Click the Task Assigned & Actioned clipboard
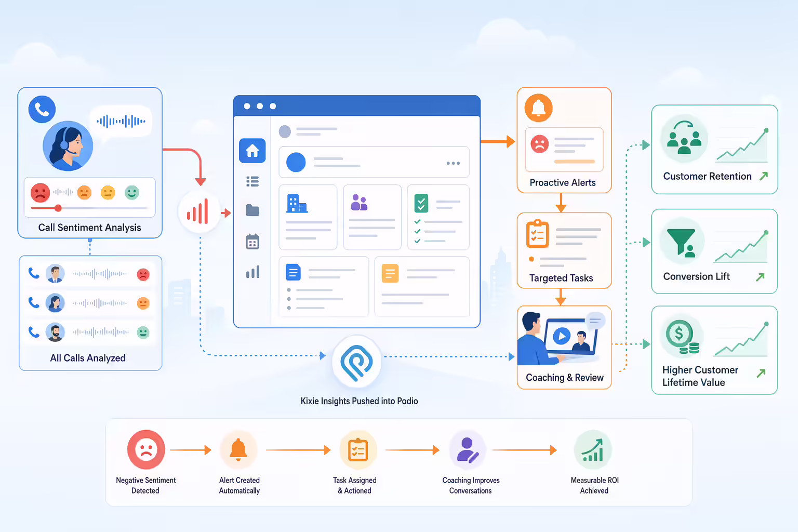The width and height of the screenshot is (798, 532). tap(358, 450)
